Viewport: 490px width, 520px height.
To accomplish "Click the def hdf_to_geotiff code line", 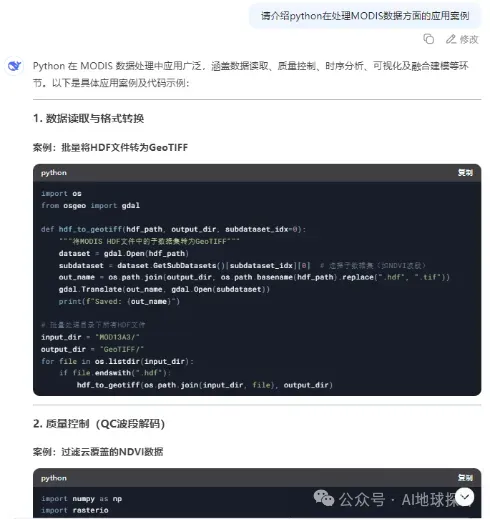I will click(x=173, y=229).
